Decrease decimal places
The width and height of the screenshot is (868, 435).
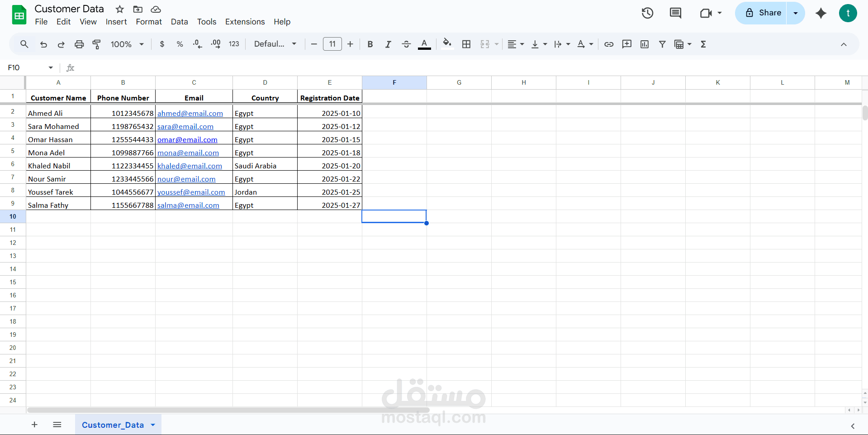click(x=197, y=44)
